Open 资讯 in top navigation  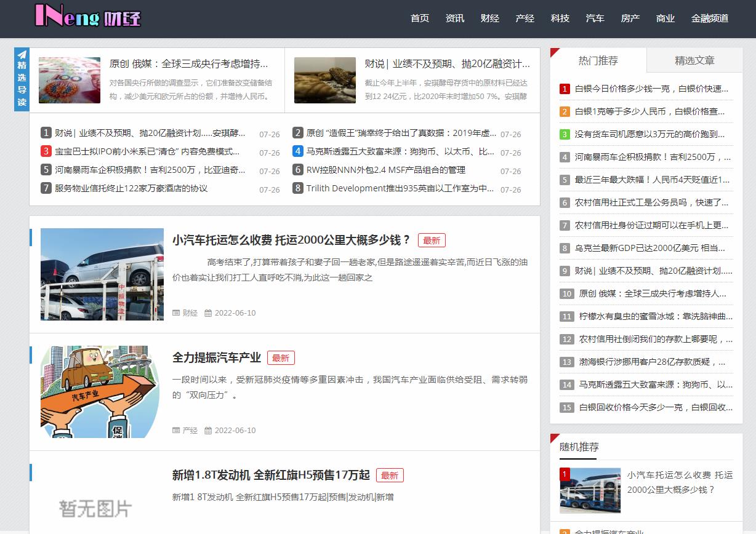(455, 18)
